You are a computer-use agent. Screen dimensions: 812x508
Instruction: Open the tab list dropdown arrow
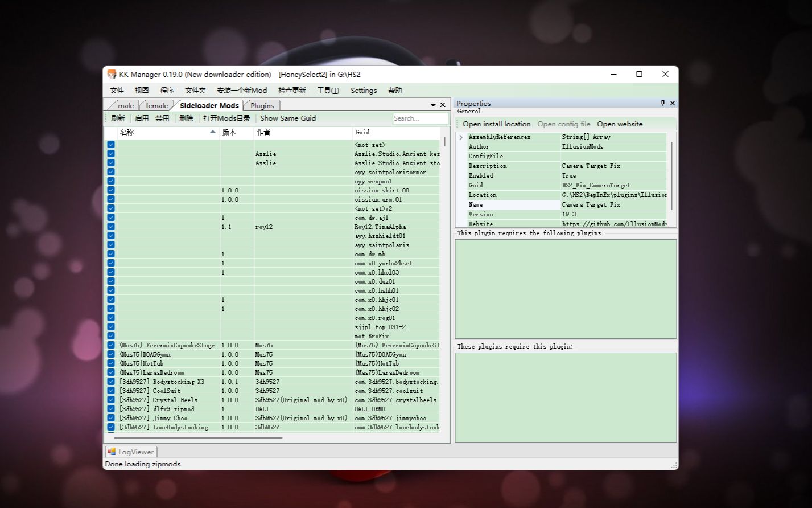[x=433, y=105]
